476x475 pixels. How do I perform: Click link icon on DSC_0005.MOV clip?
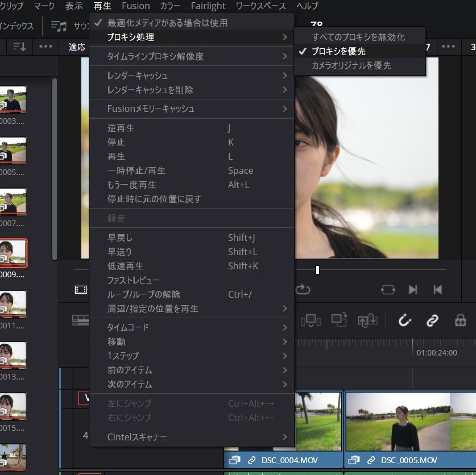coord(371,460)
